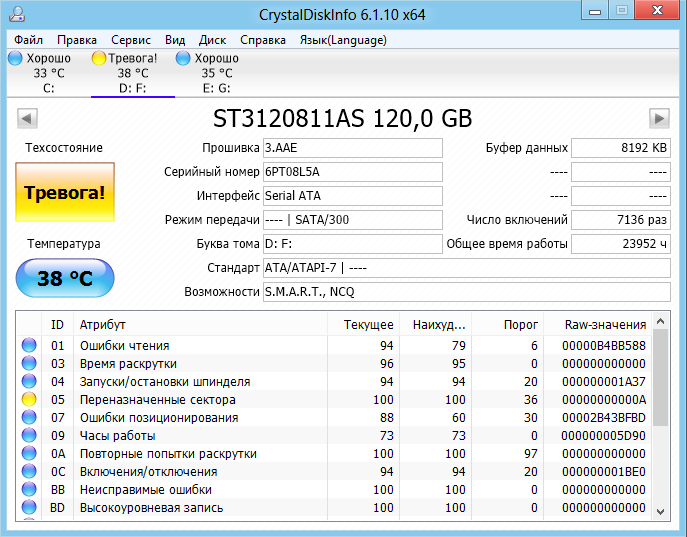Click status orb for attribute 03 Время раскрутки
The image size is (687, 537).
click(x=29, y=363)
